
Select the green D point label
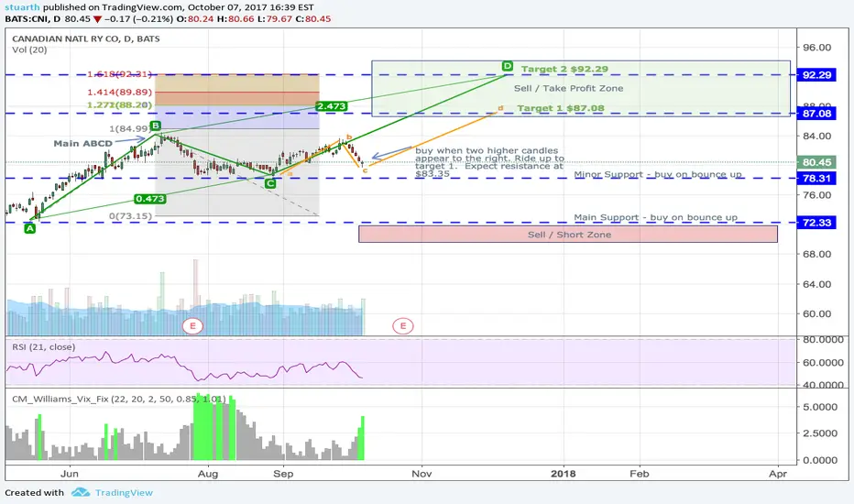[507, 66]
